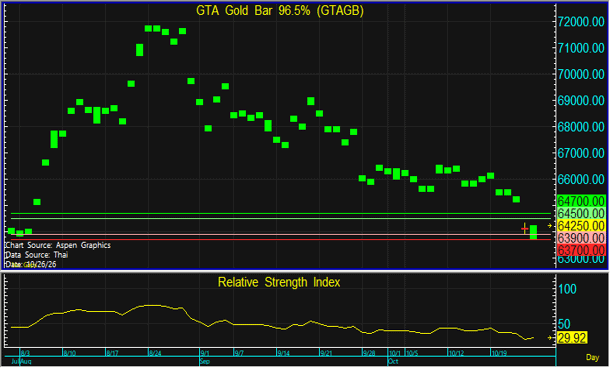The image size is (610, 368).
Task: Click the 9/7 date axis label
Action: [x=239, y=353]
